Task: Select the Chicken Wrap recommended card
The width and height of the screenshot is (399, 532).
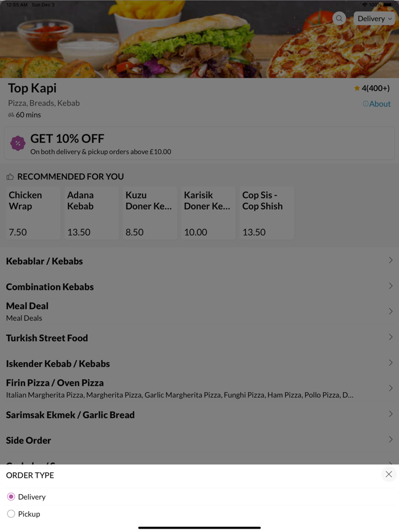Action: [x=32, y=213]
